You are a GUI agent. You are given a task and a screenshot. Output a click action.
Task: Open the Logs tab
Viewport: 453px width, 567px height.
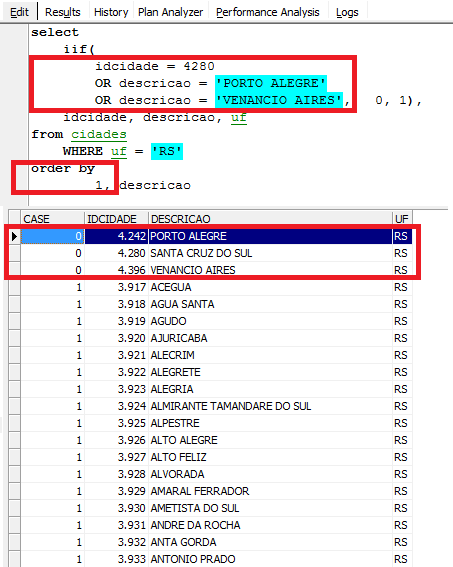(347, 12)
